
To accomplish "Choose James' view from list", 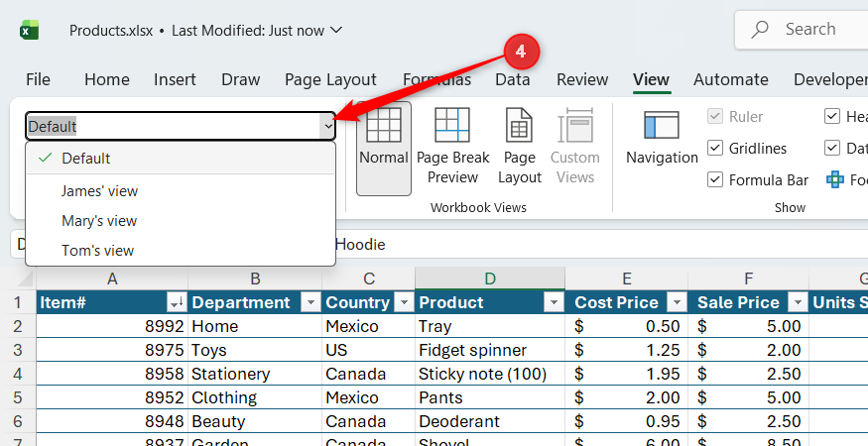I will [181, 191].
